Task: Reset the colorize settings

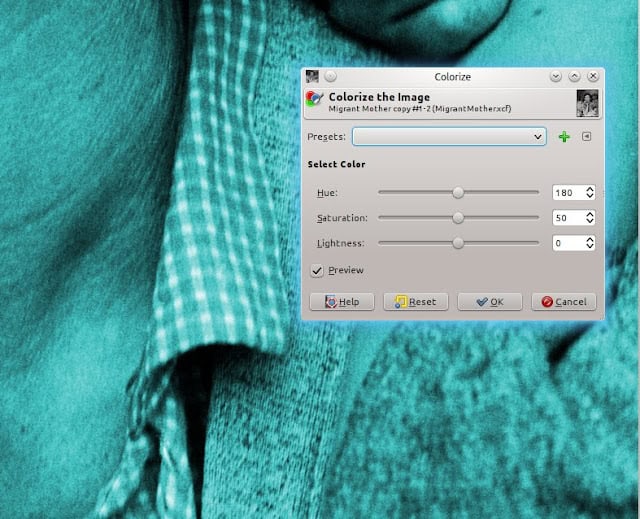Action: (416, 302)
